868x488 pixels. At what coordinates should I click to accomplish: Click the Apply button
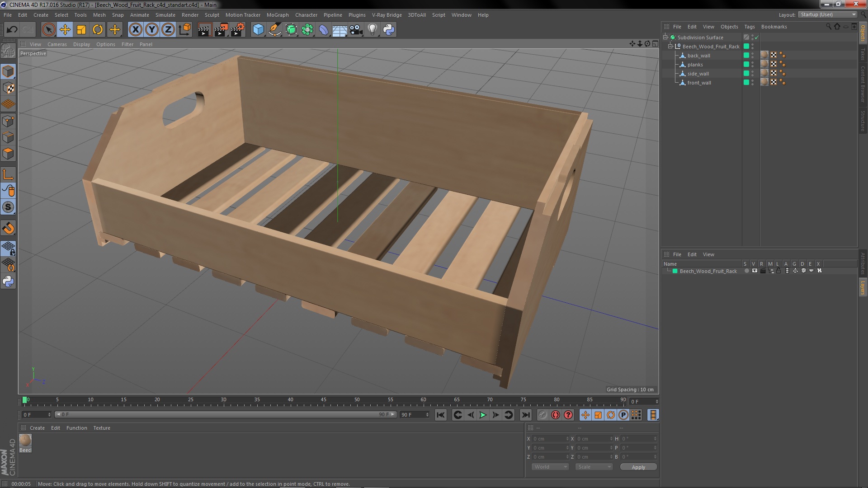638,467
